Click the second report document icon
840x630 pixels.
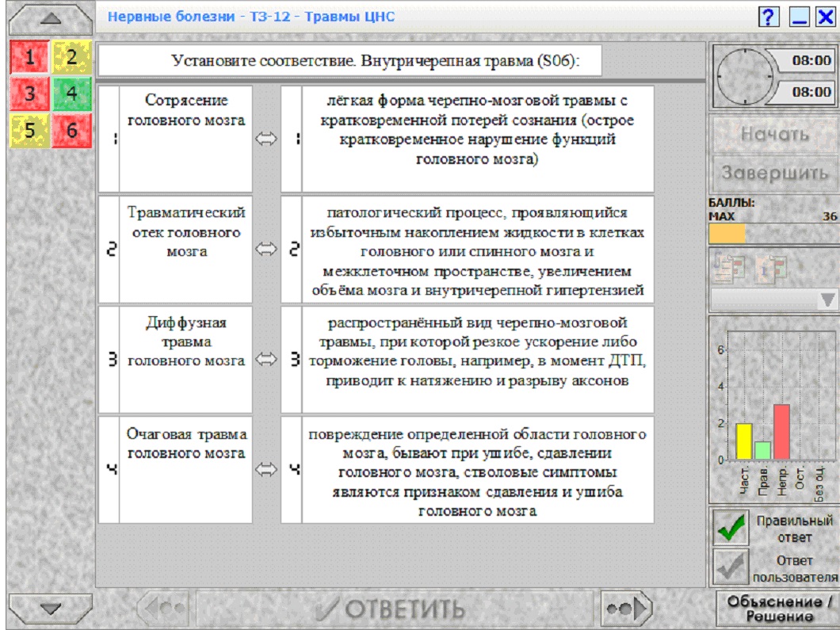[771, 267]
